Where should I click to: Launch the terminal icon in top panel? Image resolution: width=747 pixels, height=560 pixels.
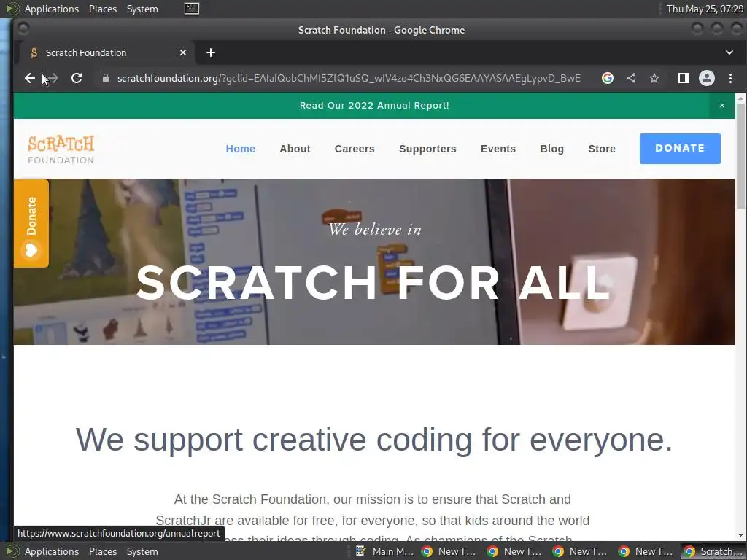click(x=192, y=9)
